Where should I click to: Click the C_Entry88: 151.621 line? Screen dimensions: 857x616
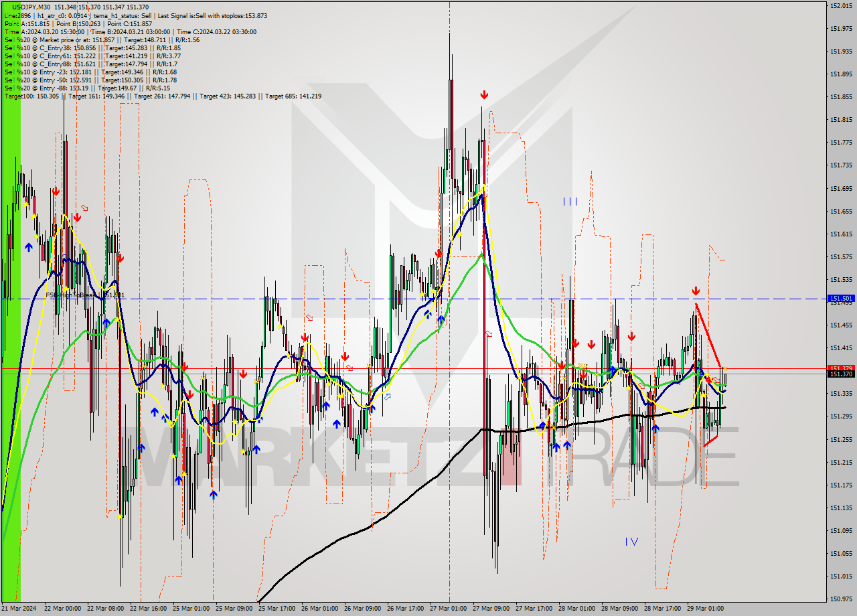pos(90,64)
